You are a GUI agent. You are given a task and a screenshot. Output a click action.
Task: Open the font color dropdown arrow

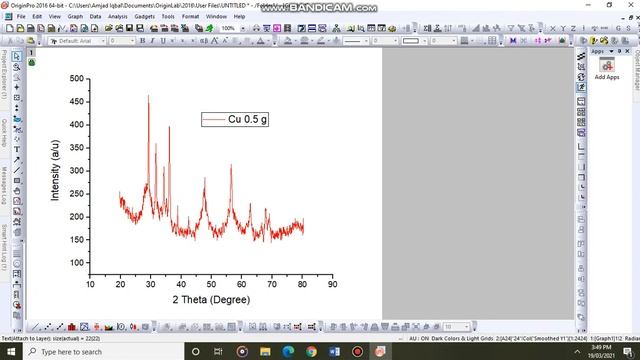[268, 41]
